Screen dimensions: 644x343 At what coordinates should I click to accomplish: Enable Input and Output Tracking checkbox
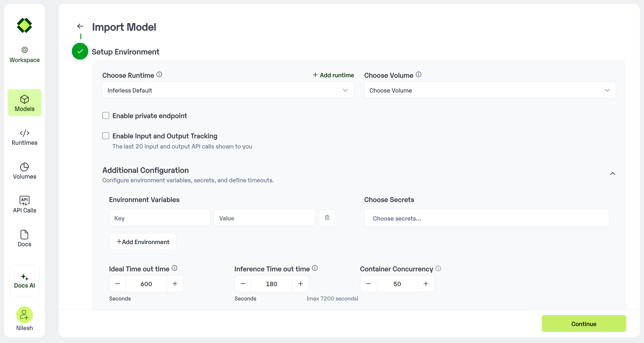pos(106,136)
